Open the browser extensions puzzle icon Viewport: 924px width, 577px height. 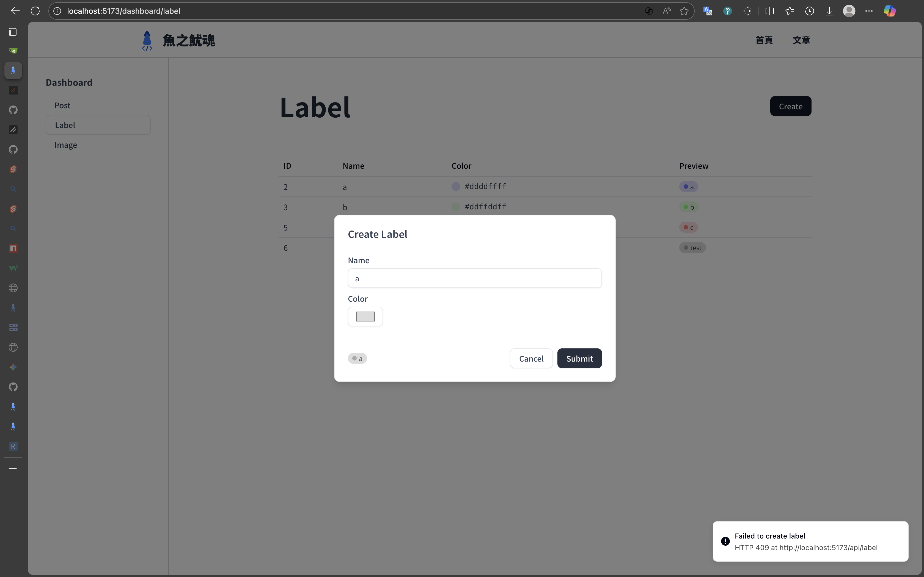(x=748, y=11)
